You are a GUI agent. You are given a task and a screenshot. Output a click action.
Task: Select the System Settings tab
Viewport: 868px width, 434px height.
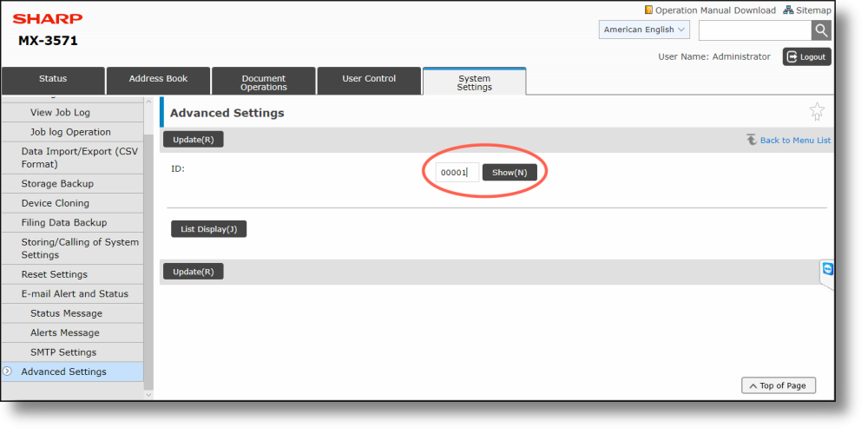(x=475, y=82)
